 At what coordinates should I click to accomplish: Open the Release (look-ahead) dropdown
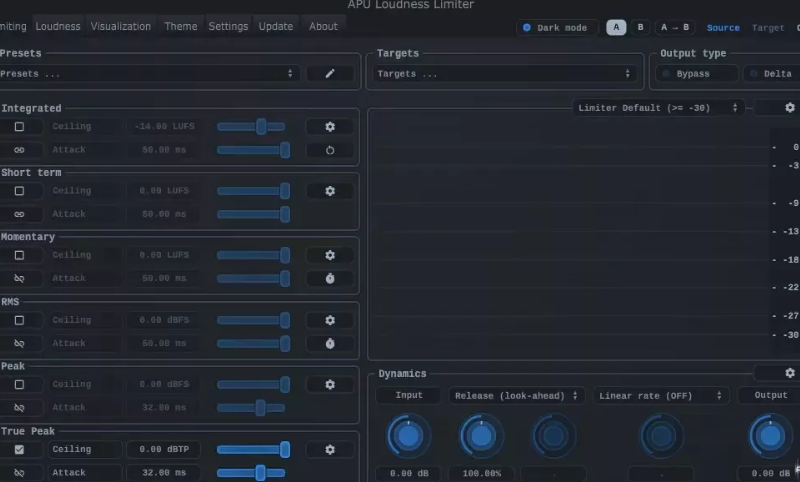click(x=517, y=396)
